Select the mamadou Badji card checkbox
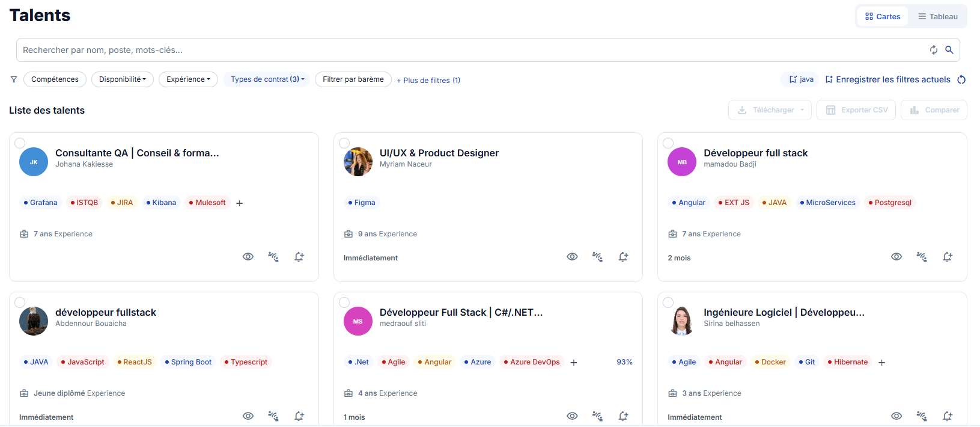Image resolution: width=980 pixels, height=427 pixels. [x=668, y=143]
